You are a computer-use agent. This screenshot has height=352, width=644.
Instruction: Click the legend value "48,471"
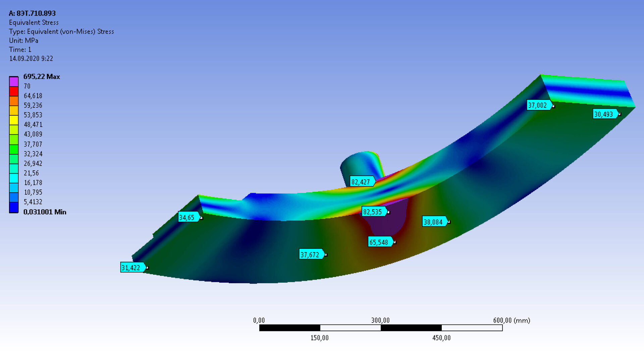tap(33, 125)
